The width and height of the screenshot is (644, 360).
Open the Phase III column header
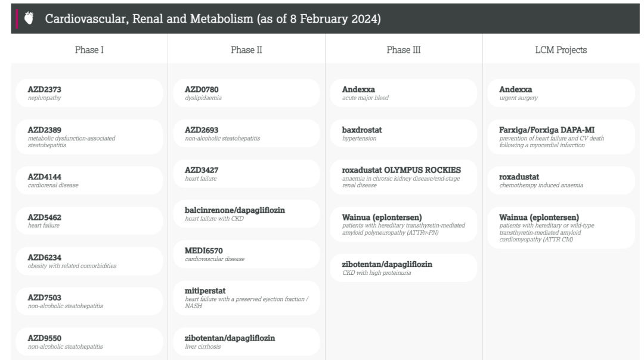404,49
